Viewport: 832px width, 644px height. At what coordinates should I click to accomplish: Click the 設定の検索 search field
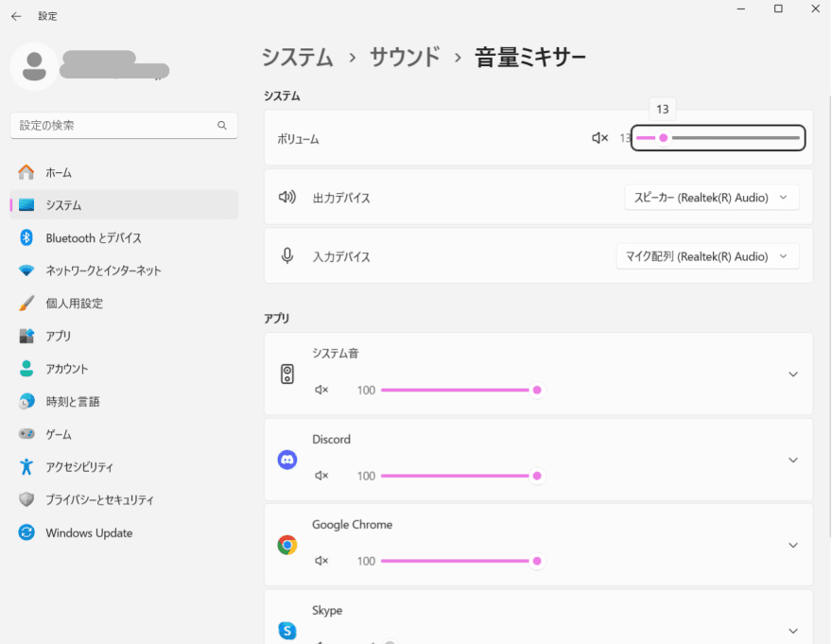[x=113, y=125]
